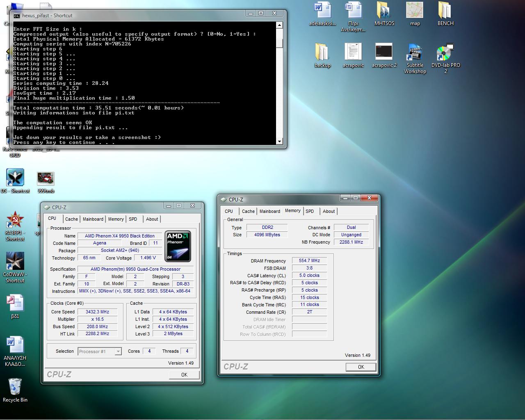Click empty DRAM Idle Timer field

point(309,320)
